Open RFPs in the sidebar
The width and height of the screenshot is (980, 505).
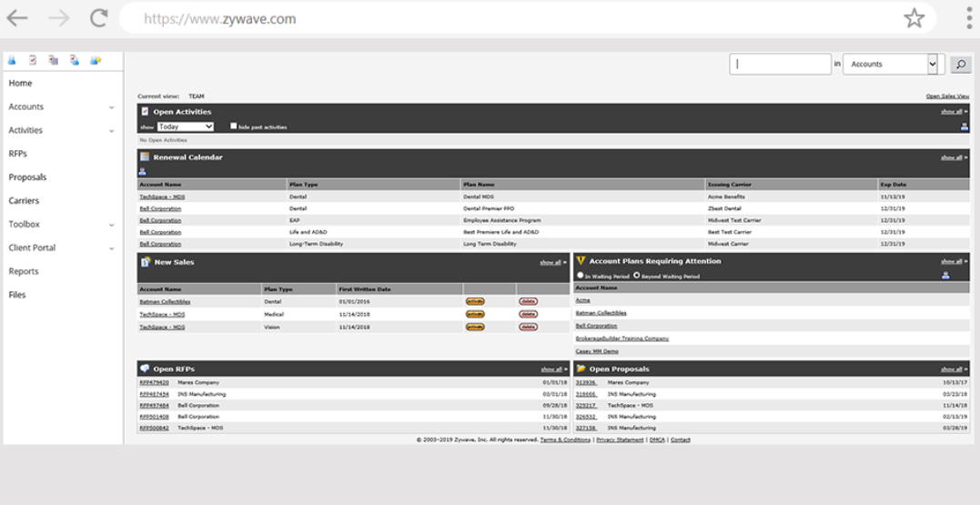coord(17,154)
